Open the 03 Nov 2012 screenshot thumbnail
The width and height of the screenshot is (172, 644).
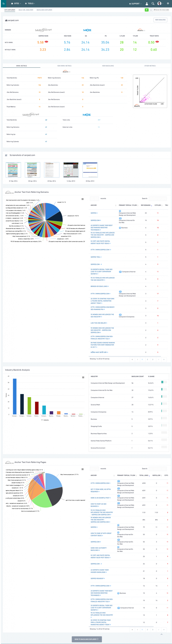(90, 170)
